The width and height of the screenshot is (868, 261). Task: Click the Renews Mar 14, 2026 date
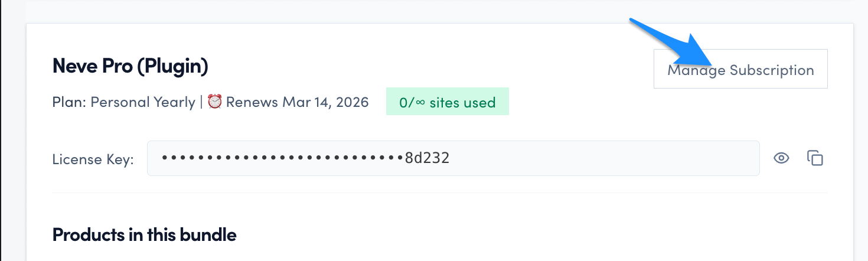click(x=297, y=102)
